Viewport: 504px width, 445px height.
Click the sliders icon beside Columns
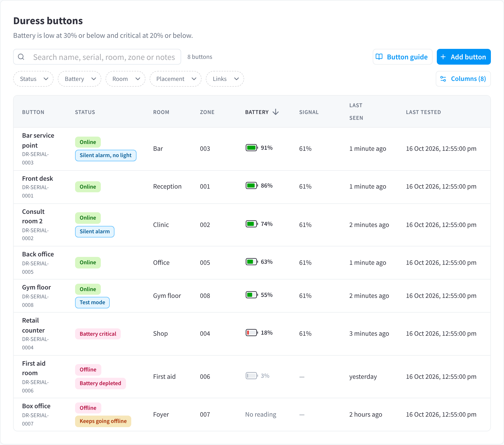click(443, 79)
